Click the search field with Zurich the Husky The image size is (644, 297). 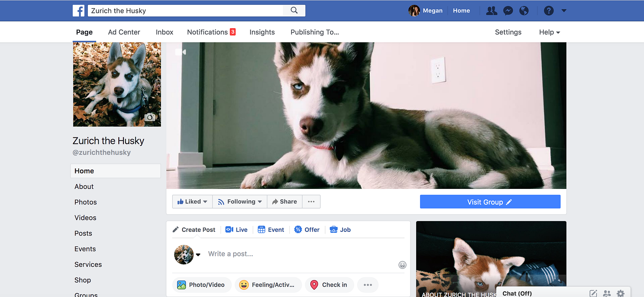(x=186, y=11)
